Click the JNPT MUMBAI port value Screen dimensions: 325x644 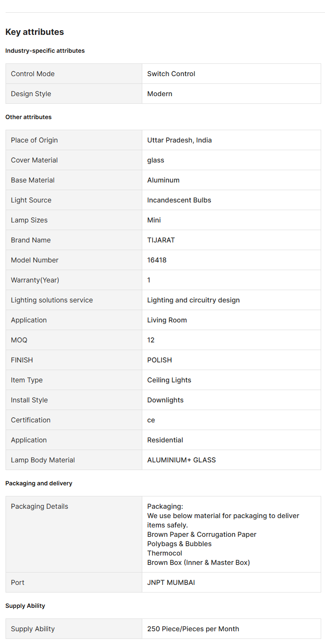point(171,582)
